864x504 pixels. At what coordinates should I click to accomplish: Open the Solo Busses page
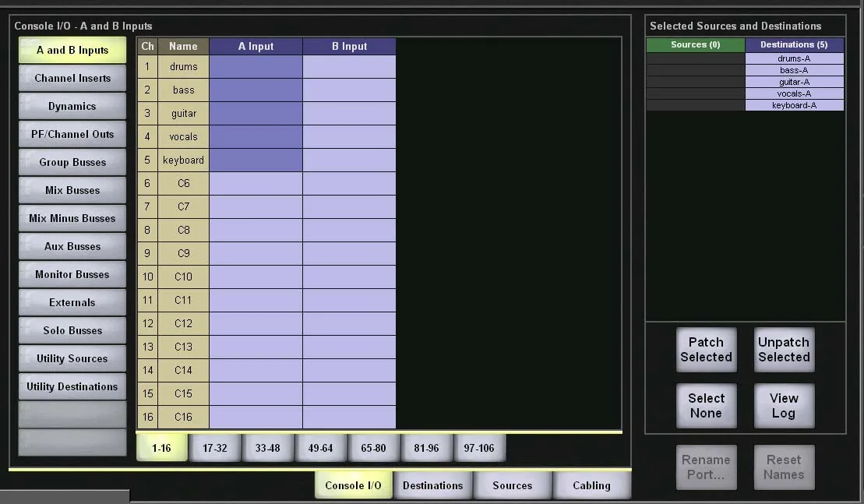click(x=72, y=331)
